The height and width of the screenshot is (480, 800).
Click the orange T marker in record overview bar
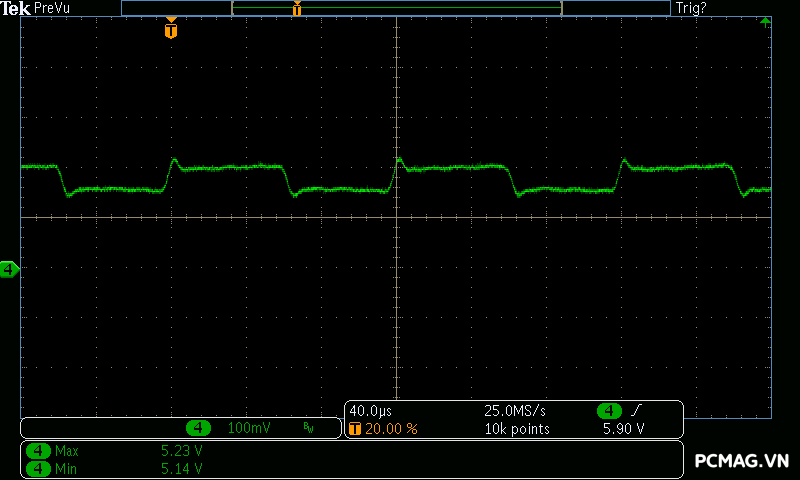pyautogui.click(x=297, y=8)
